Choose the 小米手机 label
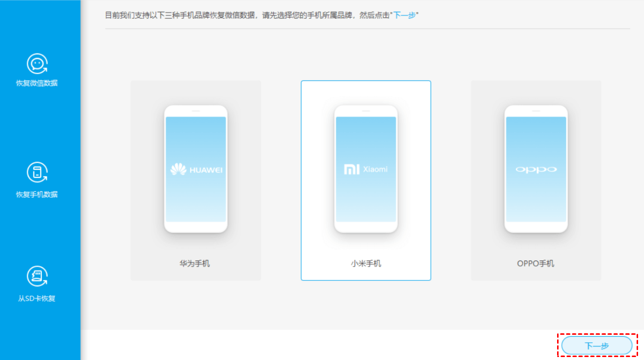The image size is (644, 360). [366, 264]
